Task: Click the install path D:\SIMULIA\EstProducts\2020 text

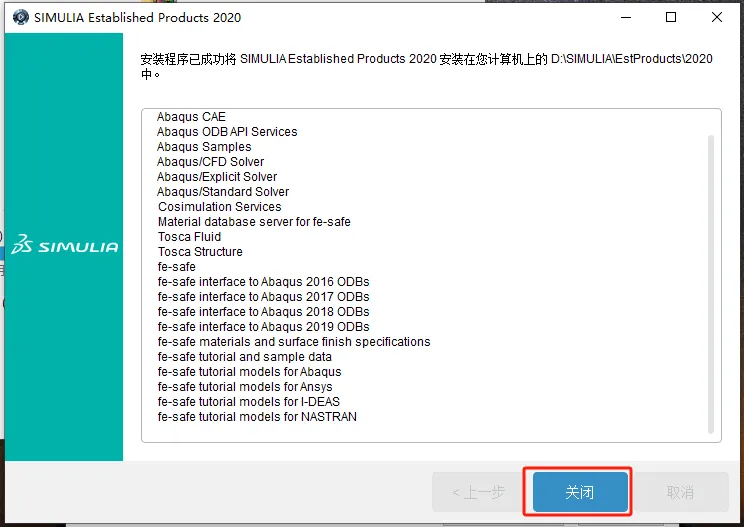Action: click(x=632, y=59)
